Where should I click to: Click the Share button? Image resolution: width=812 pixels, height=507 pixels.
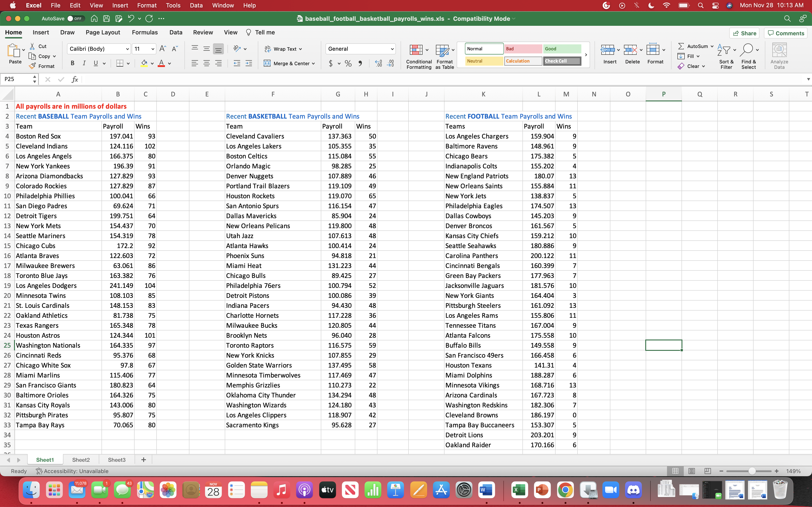[x=744, y=33]
